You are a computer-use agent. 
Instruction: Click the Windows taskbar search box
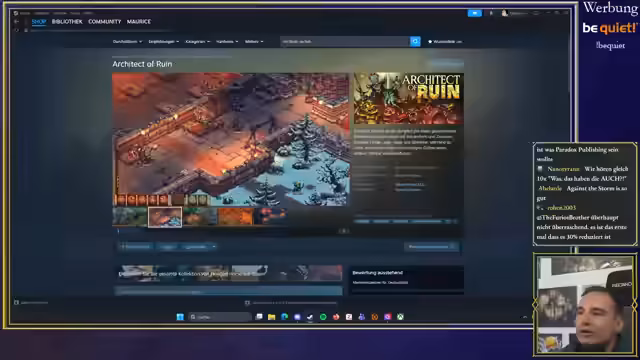(x=220, y=317)
